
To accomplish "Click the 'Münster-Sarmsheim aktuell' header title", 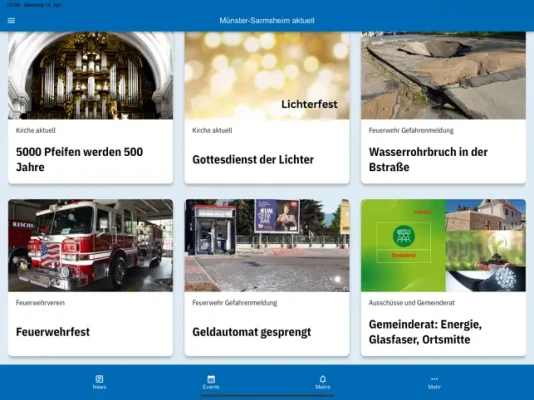I will [267, 20].
